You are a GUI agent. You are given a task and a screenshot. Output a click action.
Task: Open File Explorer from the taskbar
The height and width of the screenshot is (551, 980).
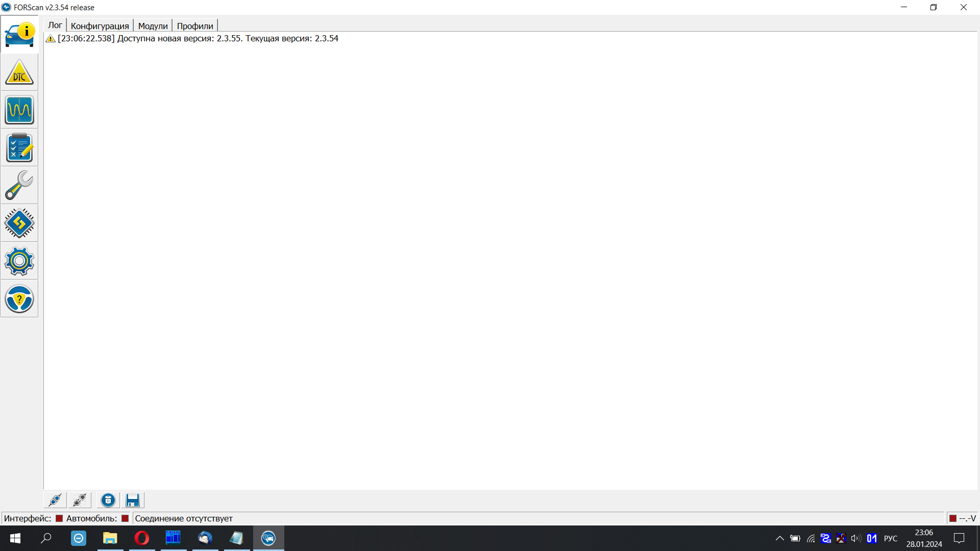pos(110,538)
